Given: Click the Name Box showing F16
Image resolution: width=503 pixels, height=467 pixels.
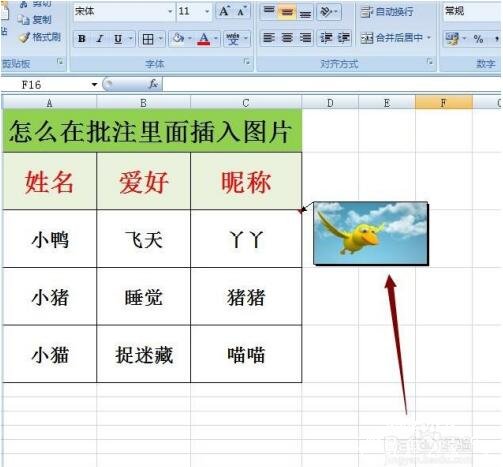Looking at the screenshot, I should (x=45, y=85).
